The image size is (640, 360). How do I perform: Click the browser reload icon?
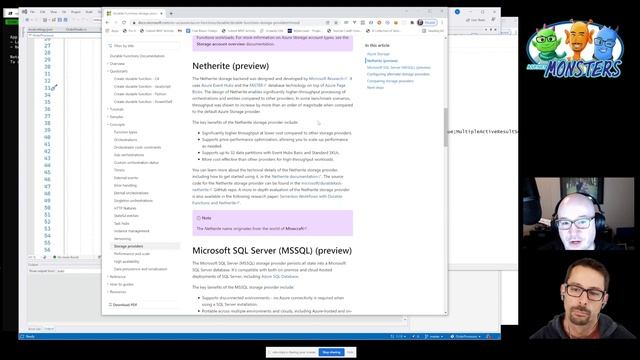124,22
